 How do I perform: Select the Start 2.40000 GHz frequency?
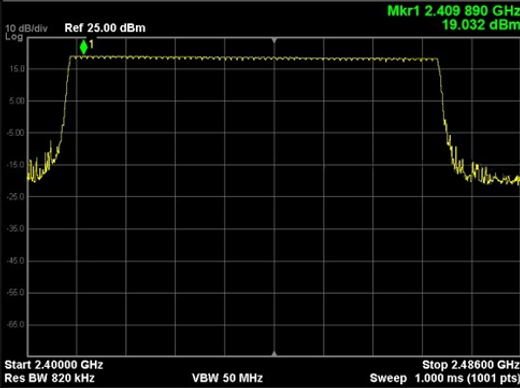pos(54,365)
